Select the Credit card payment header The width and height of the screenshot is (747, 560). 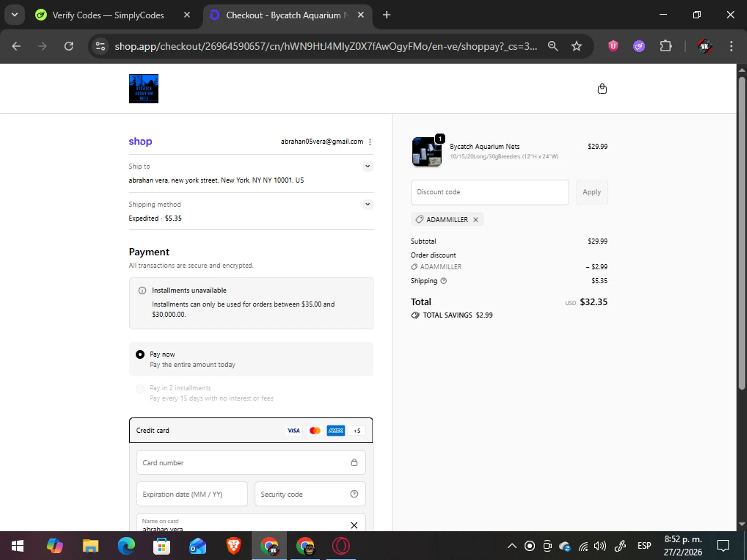click(x=251, y=431)
